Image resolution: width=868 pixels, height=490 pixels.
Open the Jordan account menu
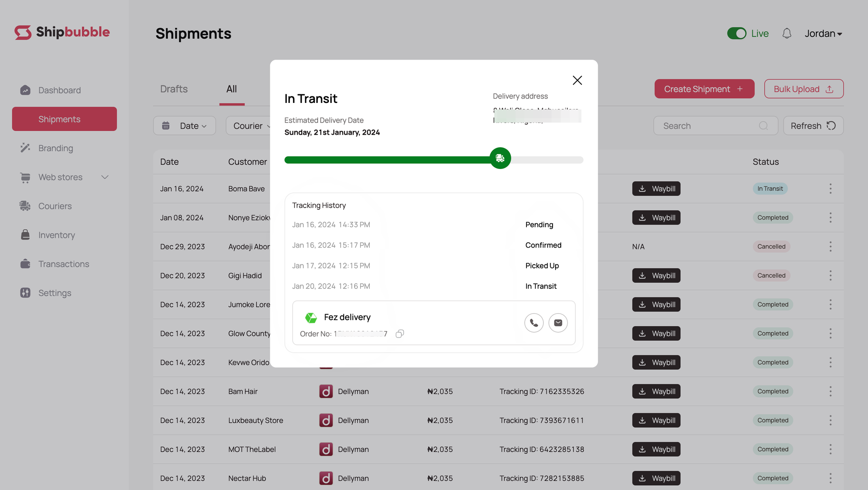tap(823, 33)
